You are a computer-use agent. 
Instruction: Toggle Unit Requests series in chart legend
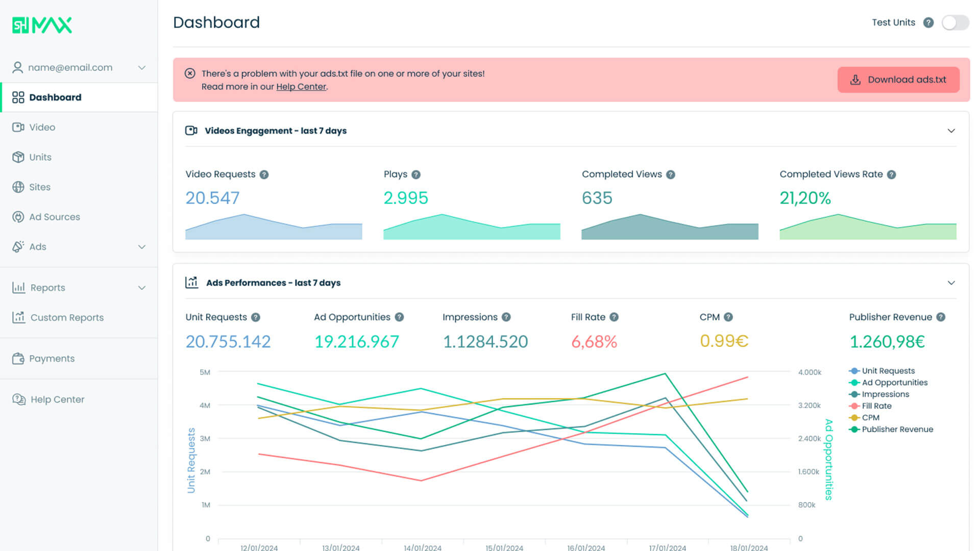tap(888, 371)
